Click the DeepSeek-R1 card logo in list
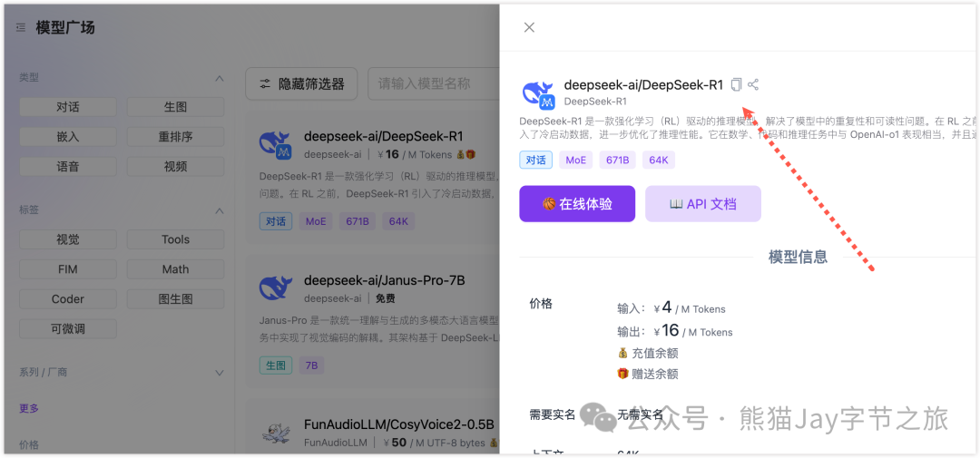This screenshot has width=980, height=458. tap(276, 146)
